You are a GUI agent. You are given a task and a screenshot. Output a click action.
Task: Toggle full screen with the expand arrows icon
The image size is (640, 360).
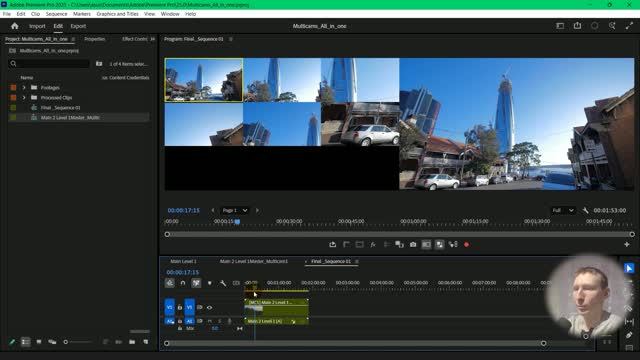[x=629, y=26]
